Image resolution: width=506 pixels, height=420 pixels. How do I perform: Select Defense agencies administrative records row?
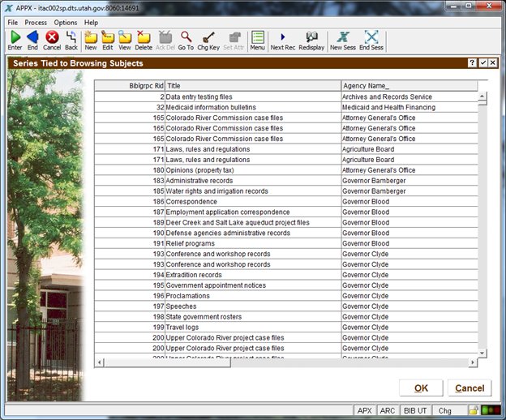coord(286,233)
